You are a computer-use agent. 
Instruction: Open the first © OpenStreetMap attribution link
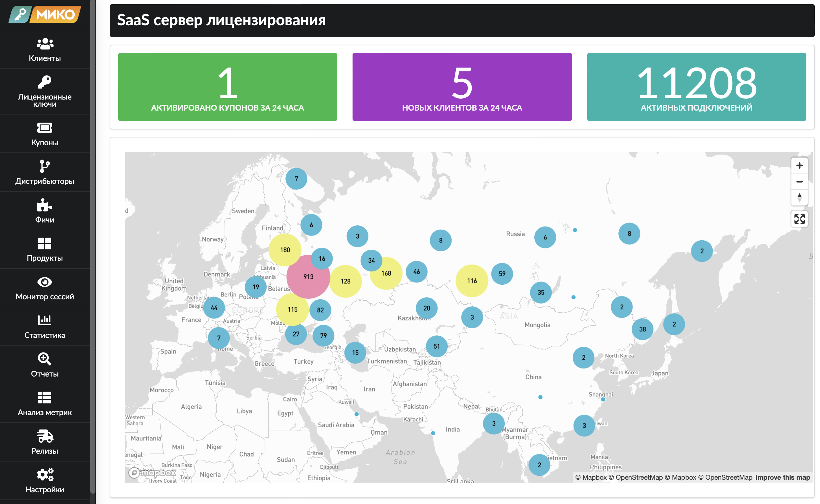[636, 477]
